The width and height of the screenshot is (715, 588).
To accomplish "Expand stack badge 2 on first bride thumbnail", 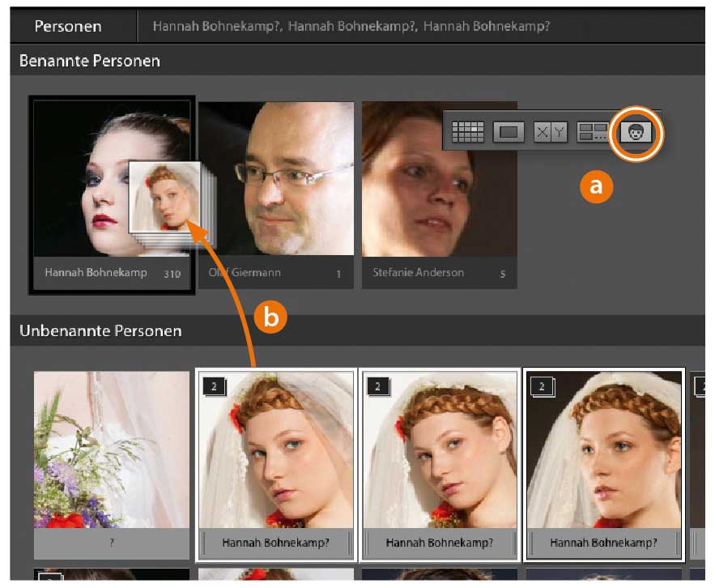I will pyautogui.click(x=214, y=387).
